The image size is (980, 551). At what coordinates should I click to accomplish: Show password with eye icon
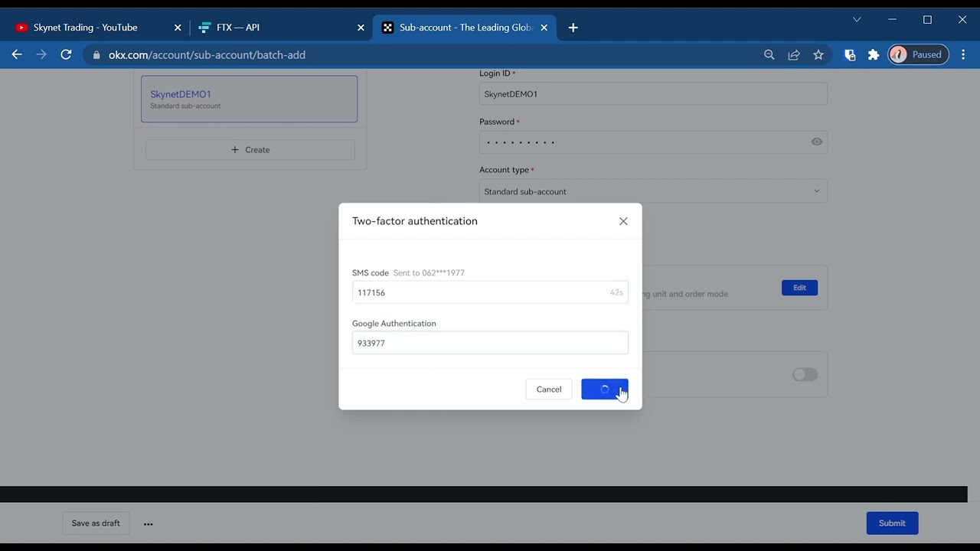[x=817, y=142]
